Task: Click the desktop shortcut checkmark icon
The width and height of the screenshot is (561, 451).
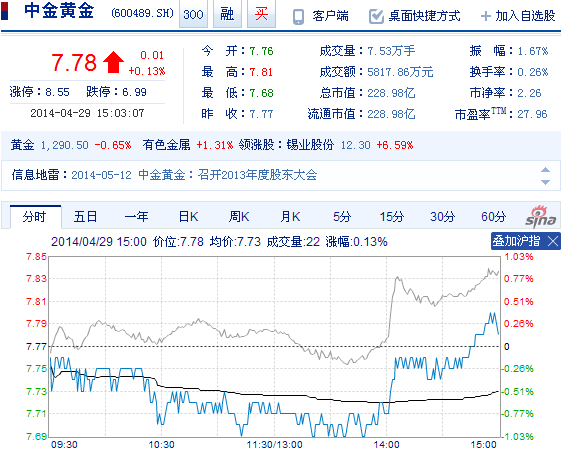Action: tap(376, 16)
